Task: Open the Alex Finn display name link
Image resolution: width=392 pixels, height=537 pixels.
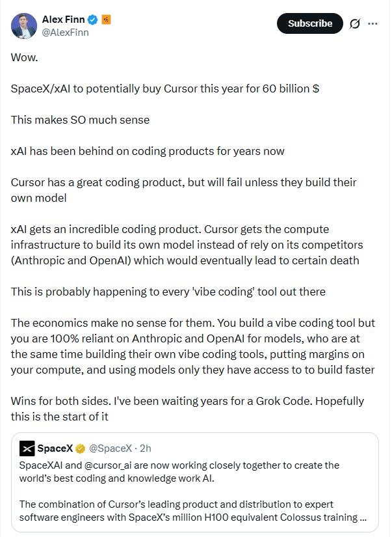Action: click(64, 20)
